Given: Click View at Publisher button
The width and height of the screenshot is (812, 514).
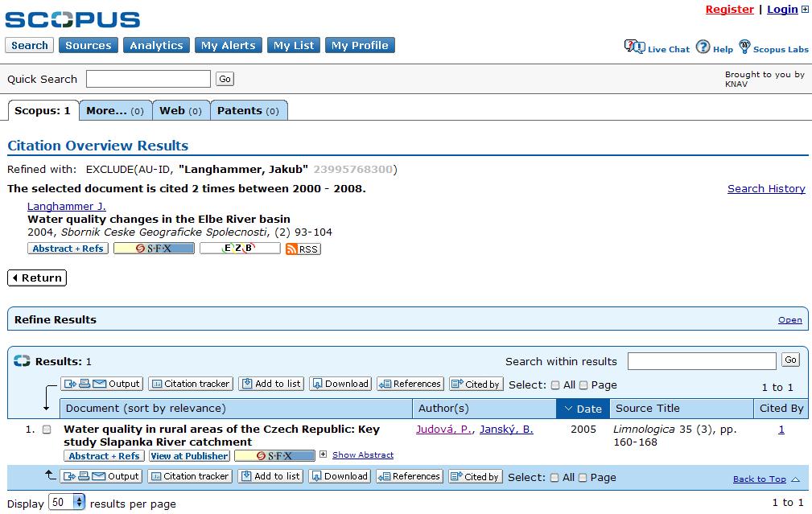Looking at the screenshot, I should pos(190,456).
